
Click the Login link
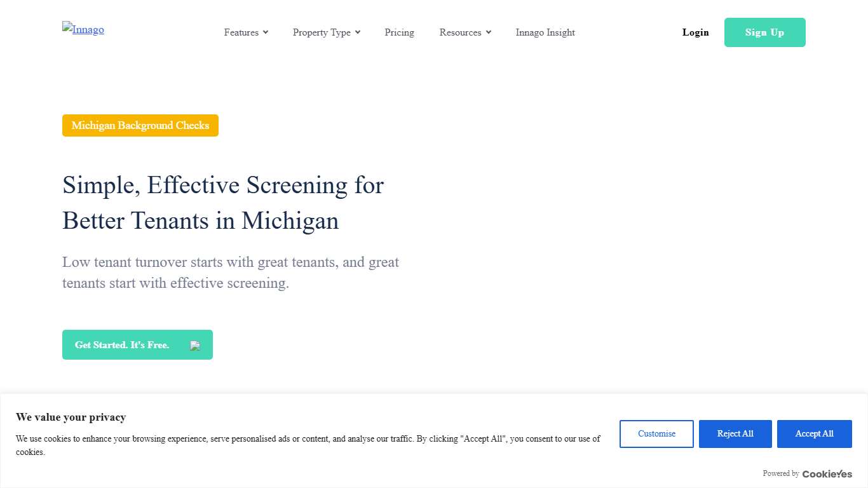(x=695, y=32)
